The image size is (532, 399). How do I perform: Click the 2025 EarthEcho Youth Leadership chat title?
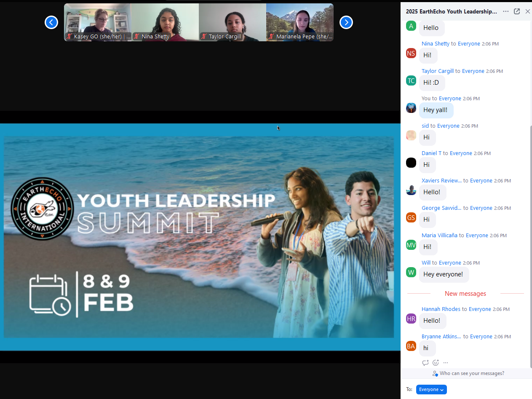point(452,11)
